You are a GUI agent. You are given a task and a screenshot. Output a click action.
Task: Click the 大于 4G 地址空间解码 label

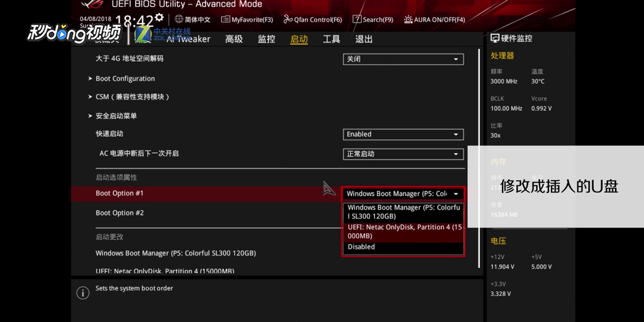[130, 58]
